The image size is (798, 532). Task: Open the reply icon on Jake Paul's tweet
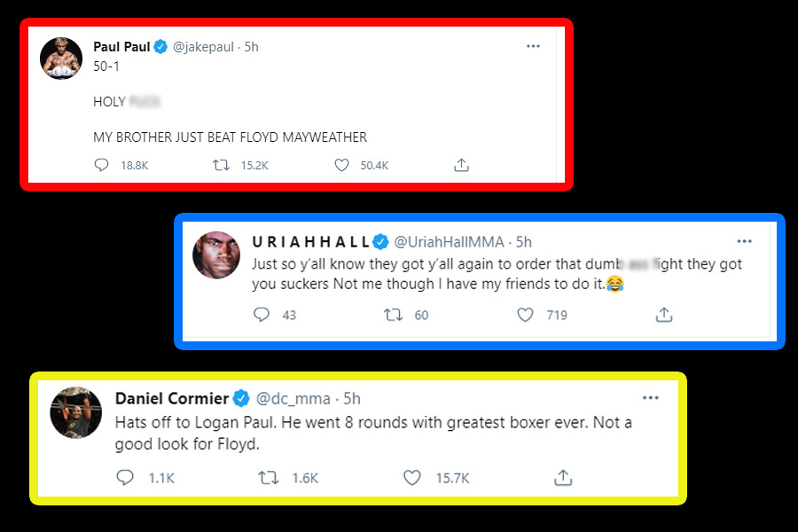click(x=100, y=164)
